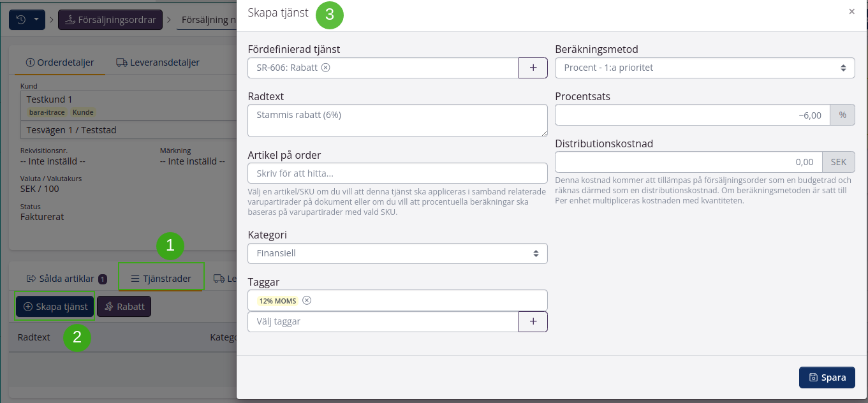Focus the Artikel på order search field
This screenshot has height=403, width=868.
click(397, 173)
